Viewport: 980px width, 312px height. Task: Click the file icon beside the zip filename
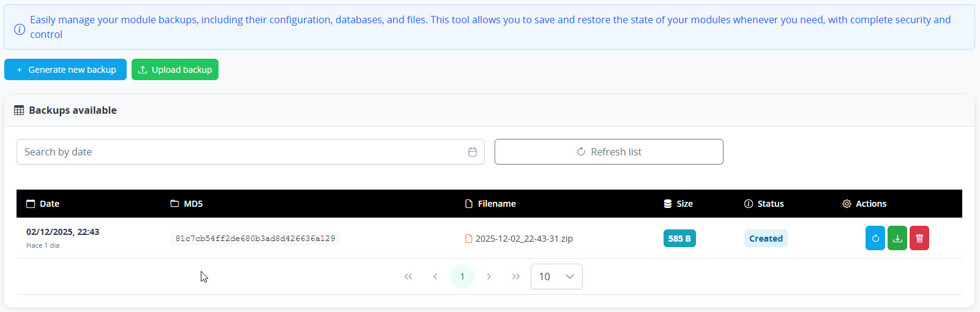(x=469, y=239)
